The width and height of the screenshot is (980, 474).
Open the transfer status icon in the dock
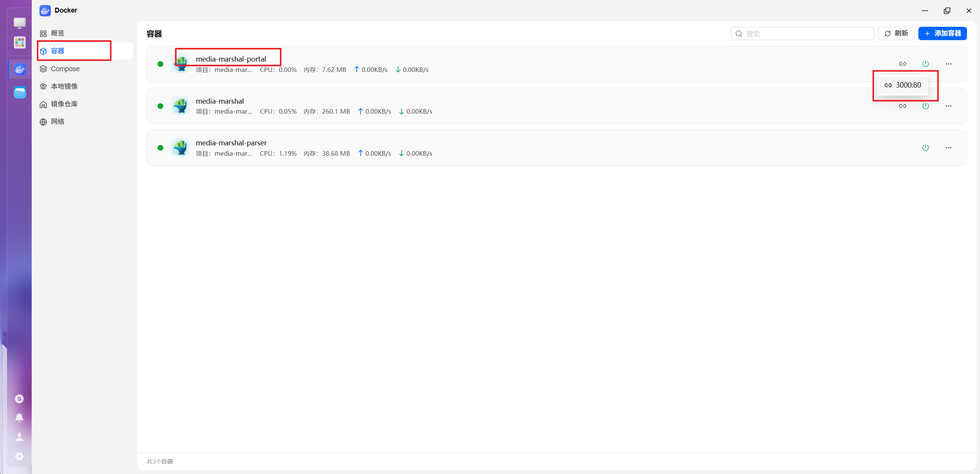point(19,399)
